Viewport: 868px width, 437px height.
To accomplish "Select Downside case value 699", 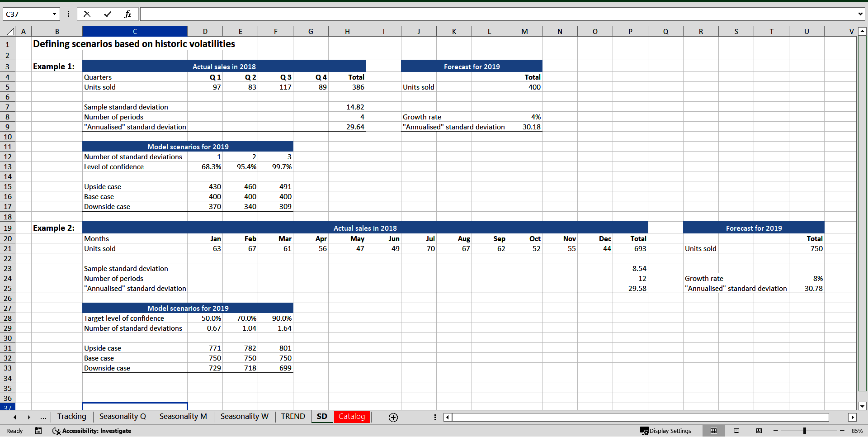I will pyautogui.click(x=276, y=368).
